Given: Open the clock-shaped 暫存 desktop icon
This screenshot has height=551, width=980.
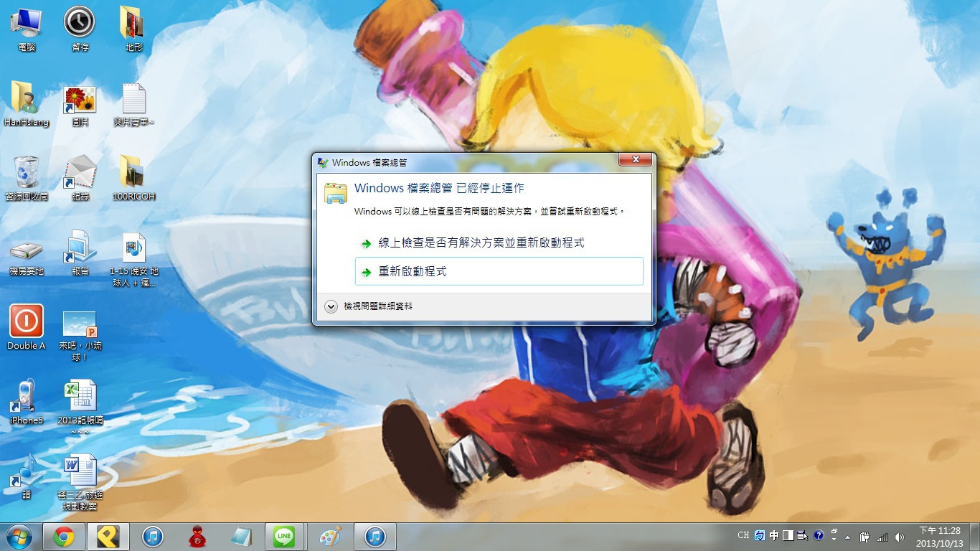Looking at the screenshot, I should [x=80, y=29].
